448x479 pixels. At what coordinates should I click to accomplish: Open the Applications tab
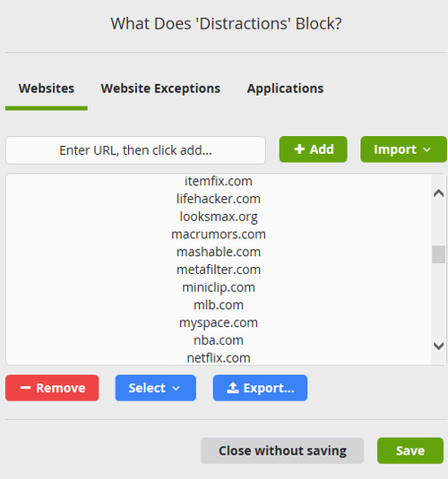point(285,89)
